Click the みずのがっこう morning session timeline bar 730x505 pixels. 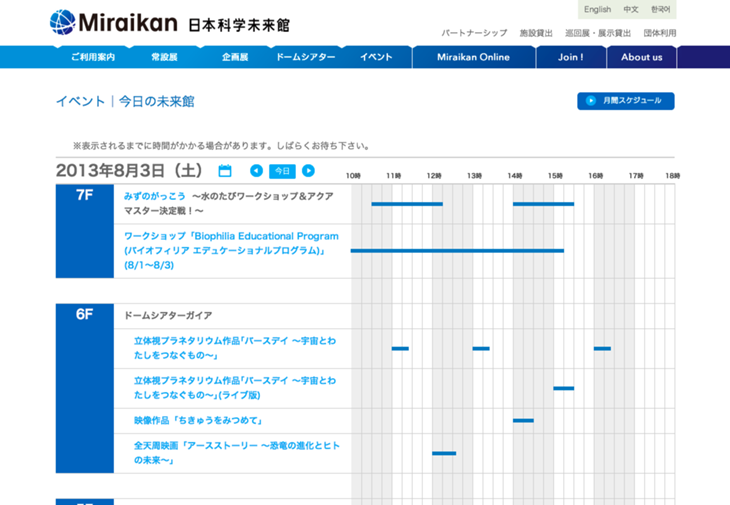tap(407, 204)
